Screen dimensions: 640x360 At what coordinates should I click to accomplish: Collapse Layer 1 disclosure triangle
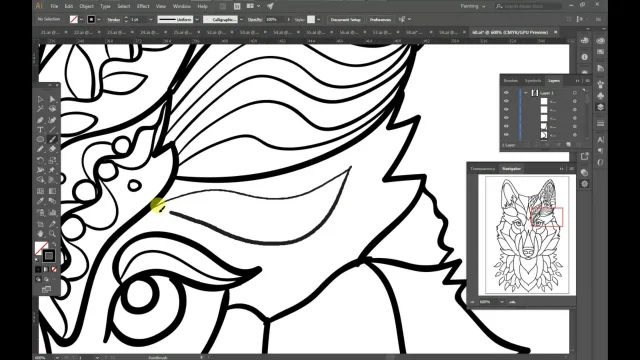tap(526, 93)
